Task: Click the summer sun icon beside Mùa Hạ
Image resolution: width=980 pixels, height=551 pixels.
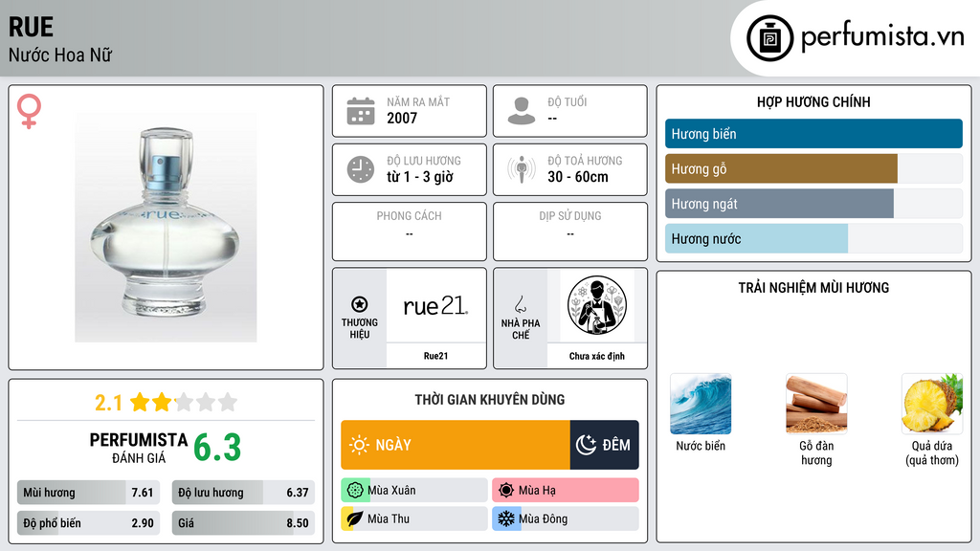Action: click(x=506, y=491)
